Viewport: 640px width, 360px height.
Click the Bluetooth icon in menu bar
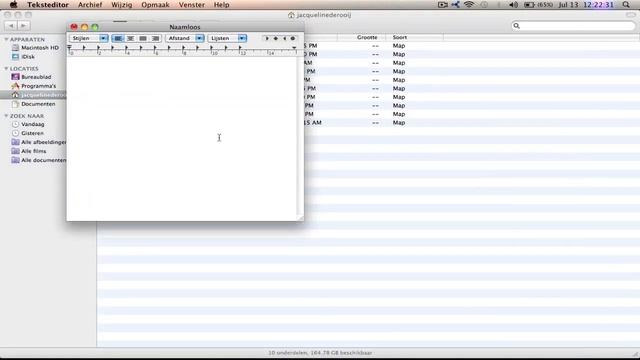[x=498, y=5]
